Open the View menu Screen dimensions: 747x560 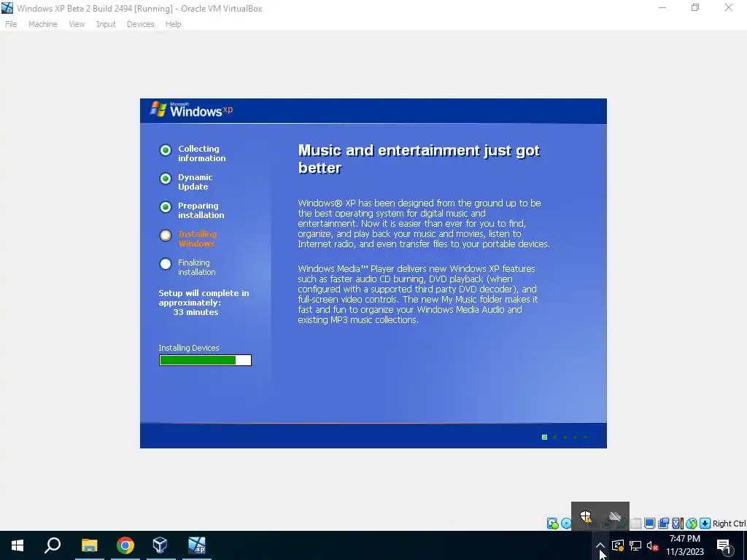click(x=77, y=24)
